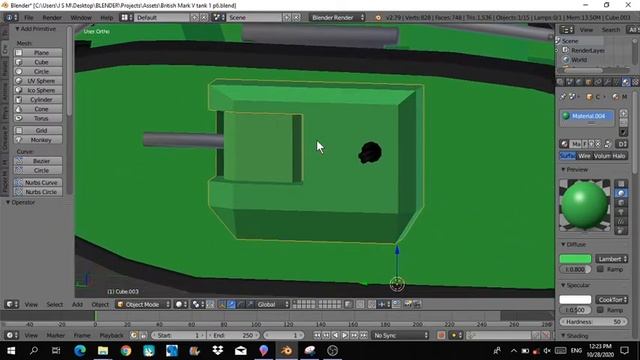Select the Halo material type
This screenshot has width=640, height=360.
[620, 156]
